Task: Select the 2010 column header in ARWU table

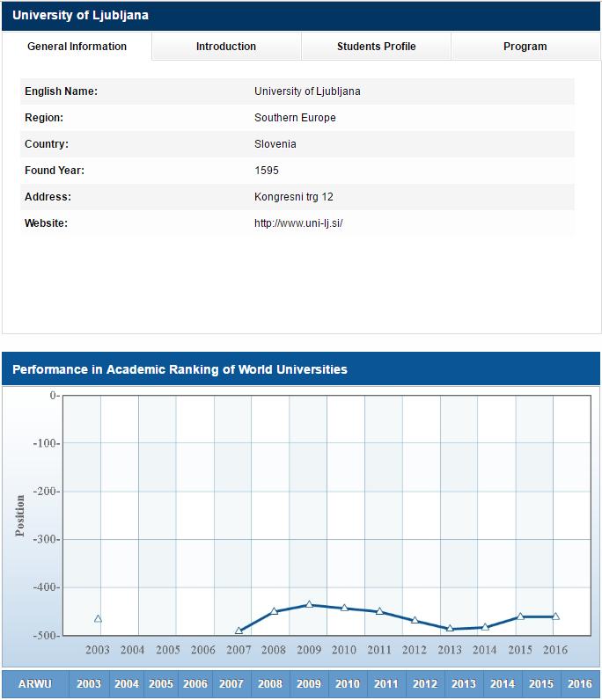Action: coord(348,683)
